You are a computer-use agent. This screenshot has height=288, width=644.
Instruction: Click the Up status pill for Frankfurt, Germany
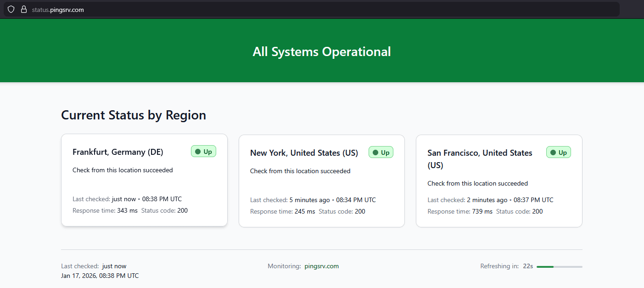203,151
